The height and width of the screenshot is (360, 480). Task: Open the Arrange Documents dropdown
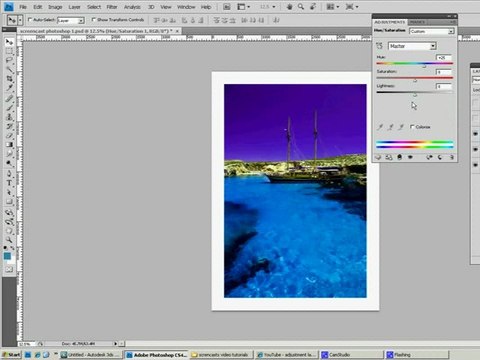332,7
